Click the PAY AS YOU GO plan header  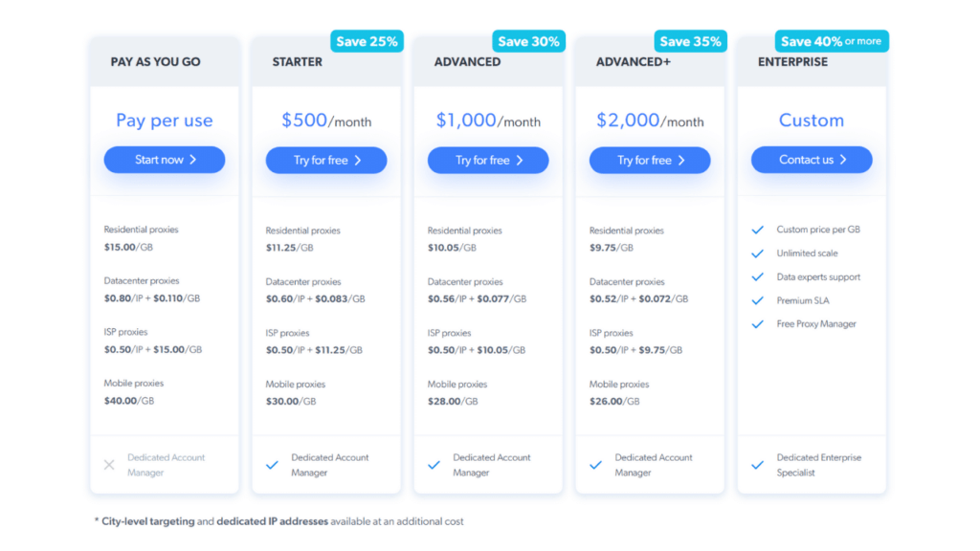156,62
